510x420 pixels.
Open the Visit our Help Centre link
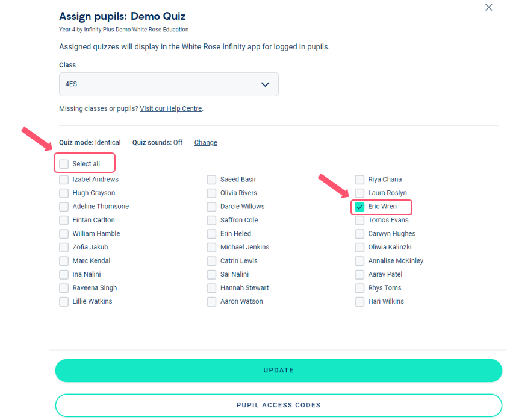click(171, 108)
